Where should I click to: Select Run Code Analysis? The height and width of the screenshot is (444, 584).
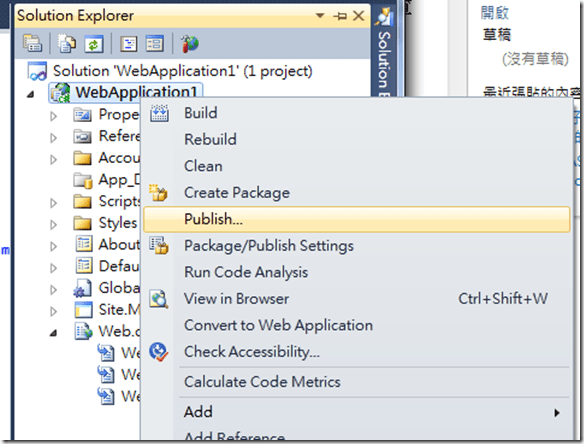356,272
